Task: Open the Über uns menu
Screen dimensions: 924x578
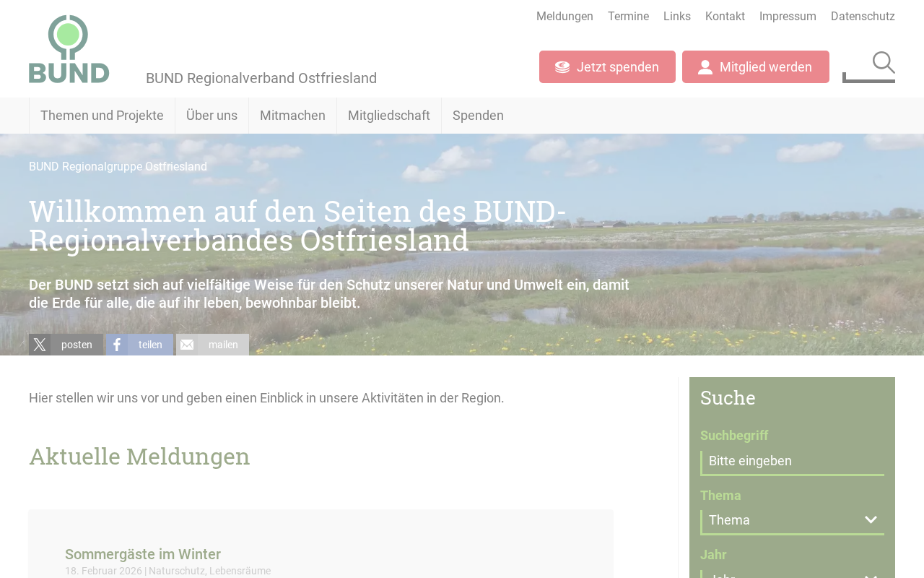Action: click(212, 116)
